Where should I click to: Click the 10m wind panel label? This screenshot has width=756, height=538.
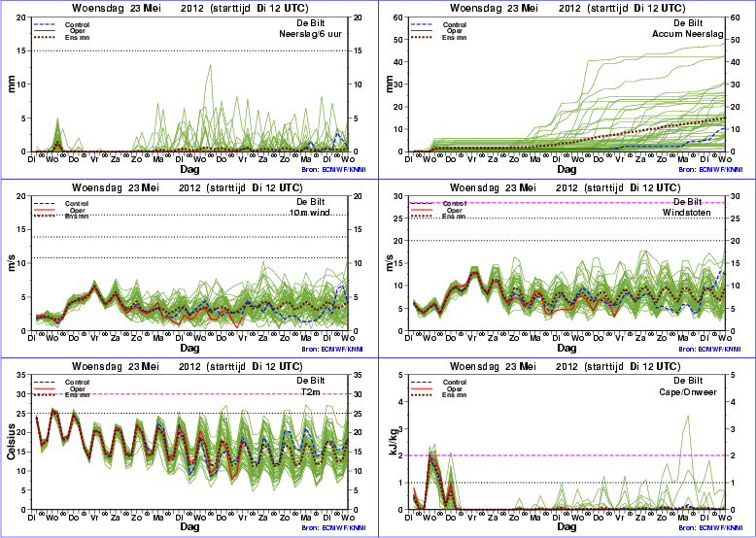[309, 213]
